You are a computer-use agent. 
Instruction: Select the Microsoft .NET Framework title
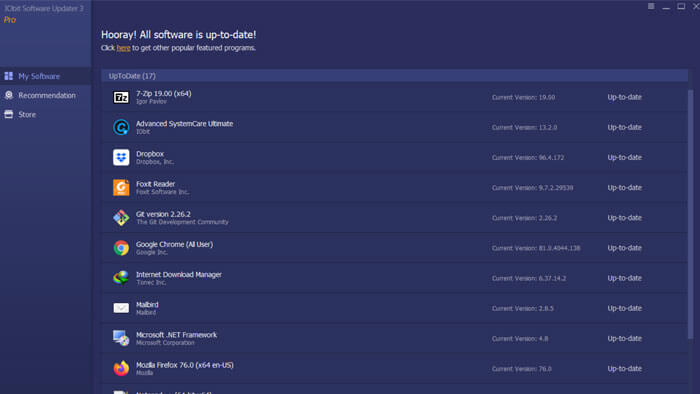(176, 335)
